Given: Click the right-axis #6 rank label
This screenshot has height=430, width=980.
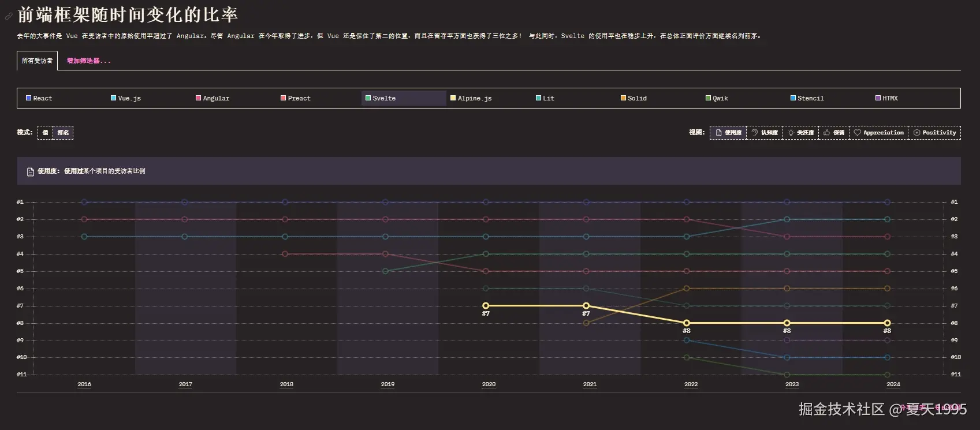Looking at the screenshot, I should pos(954,289).
